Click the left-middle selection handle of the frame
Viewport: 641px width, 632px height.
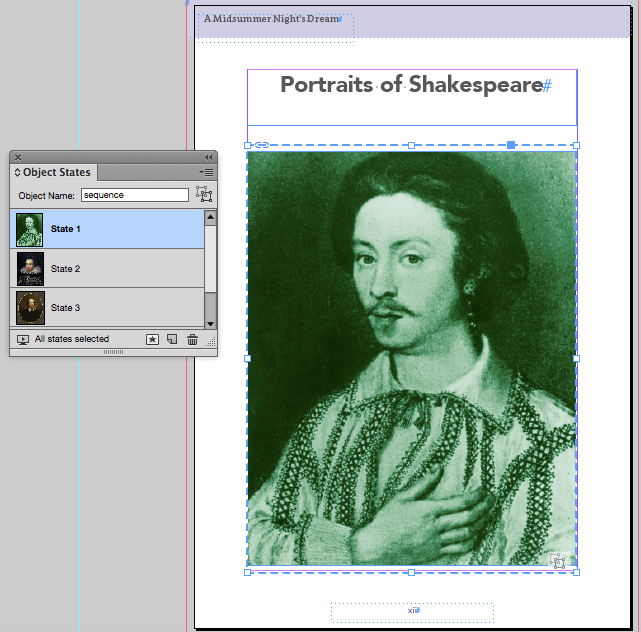[x=247, y=359]
